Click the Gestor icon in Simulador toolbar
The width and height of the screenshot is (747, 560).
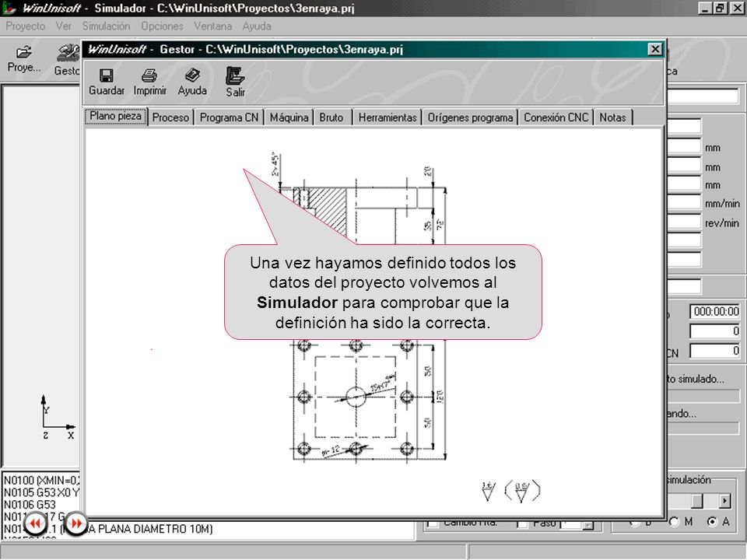tap(68, 60)
